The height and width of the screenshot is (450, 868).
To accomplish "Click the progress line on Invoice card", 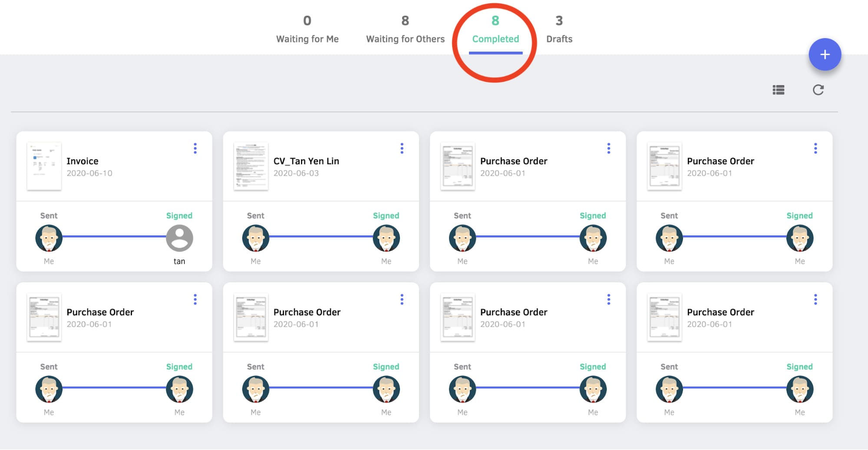I will click(114, 237).
